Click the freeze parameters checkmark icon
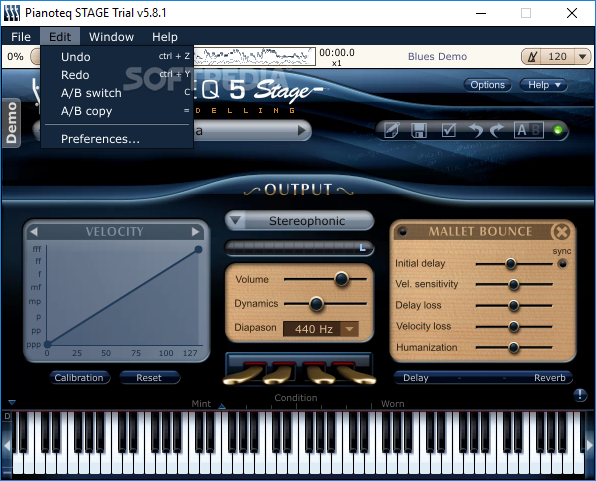The width and height of the screenshot is (596, 481). click(x=449, y=130)
